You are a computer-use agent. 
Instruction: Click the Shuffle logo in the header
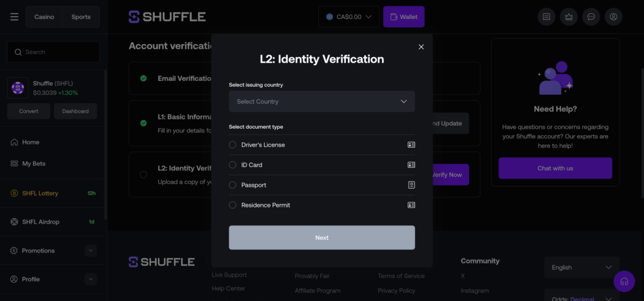[x=167, y=17]
